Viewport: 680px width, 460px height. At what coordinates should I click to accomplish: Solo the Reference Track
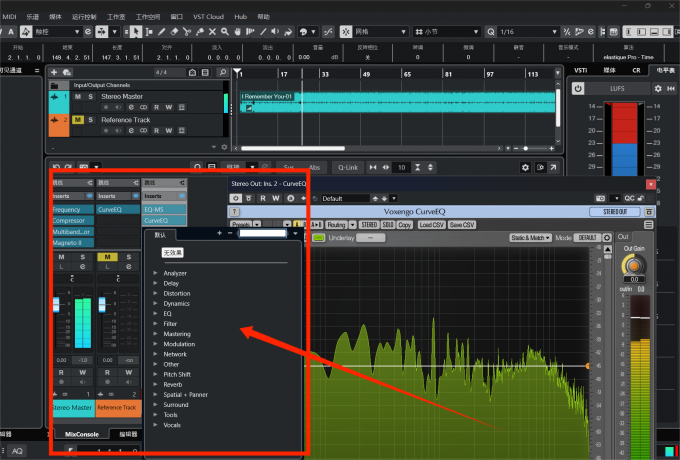pos(90,120)
